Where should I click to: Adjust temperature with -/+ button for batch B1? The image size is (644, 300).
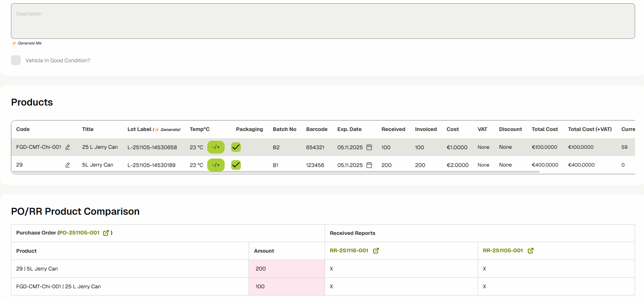[216, 165]
